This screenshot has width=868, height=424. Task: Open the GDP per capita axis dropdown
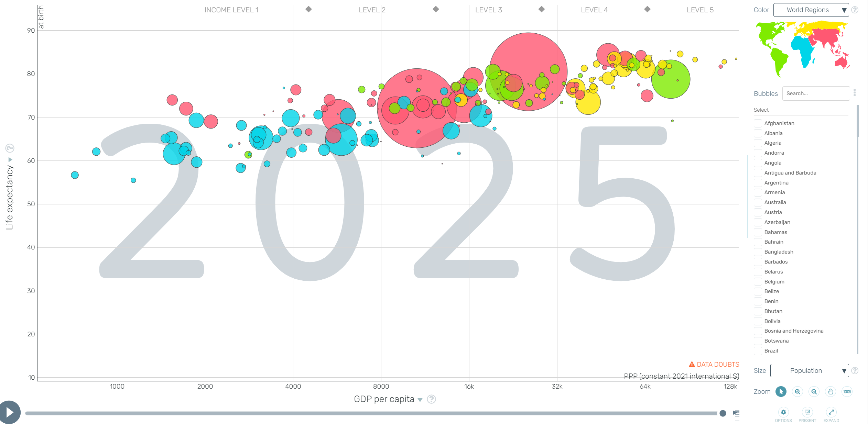click(x=388, y=399)
